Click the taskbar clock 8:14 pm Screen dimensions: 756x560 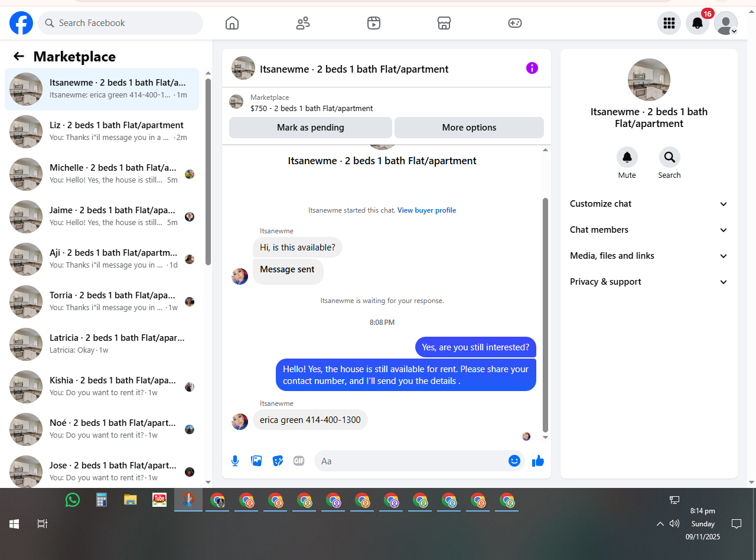703,511
